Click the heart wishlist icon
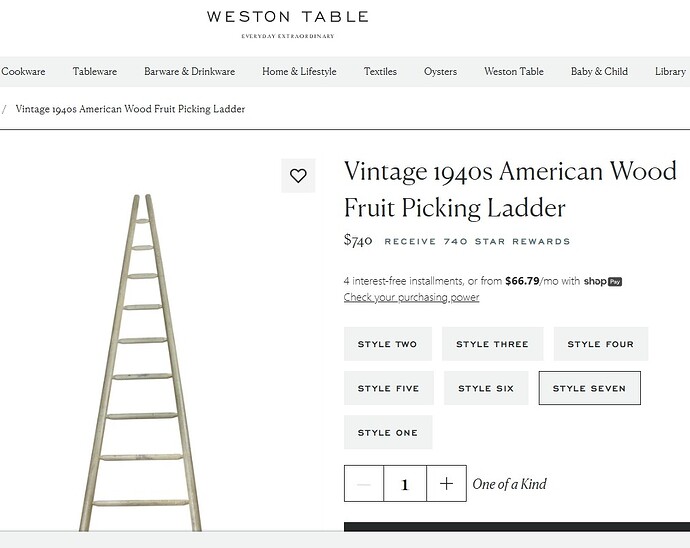The height and width of the screenshot is (548, 690). 298,175
